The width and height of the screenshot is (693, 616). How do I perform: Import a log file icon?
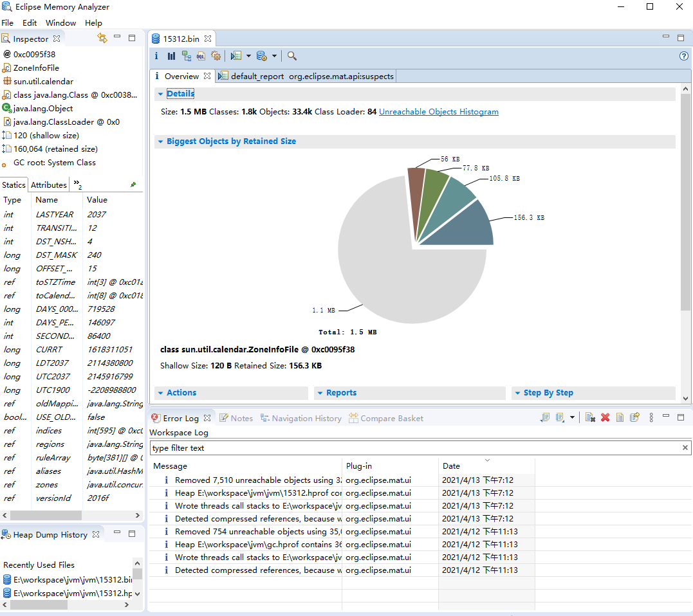point(560,417)
